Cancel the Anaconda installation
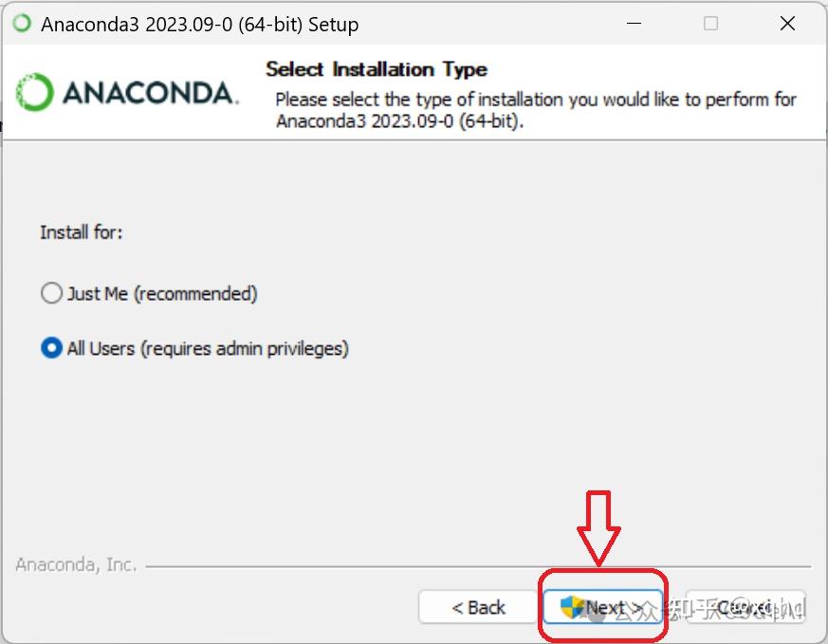The height and width of the screenshot is (644, 828). (x=745, y=607)
